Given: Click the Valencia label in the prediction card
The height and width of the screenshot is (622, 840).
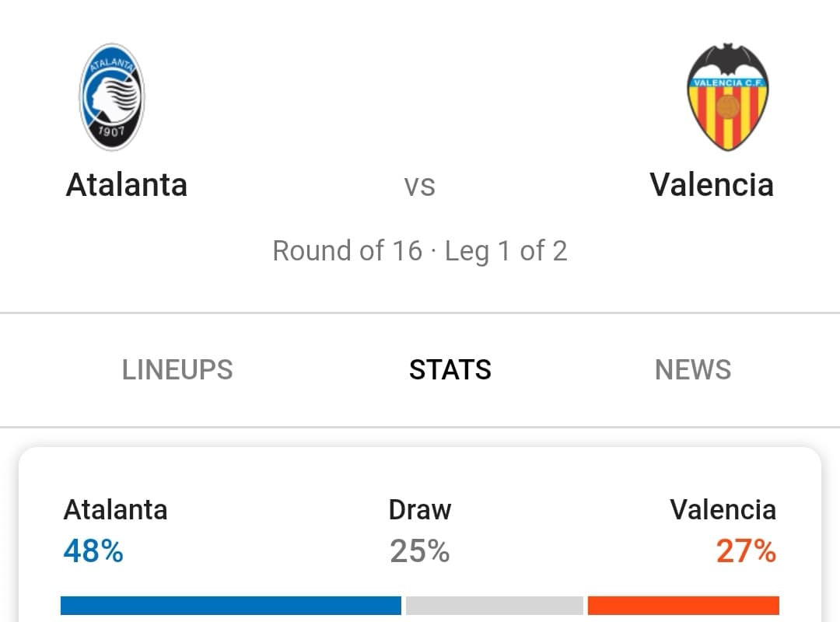Looking at the screenshot, I should click(x=723, y=509).
